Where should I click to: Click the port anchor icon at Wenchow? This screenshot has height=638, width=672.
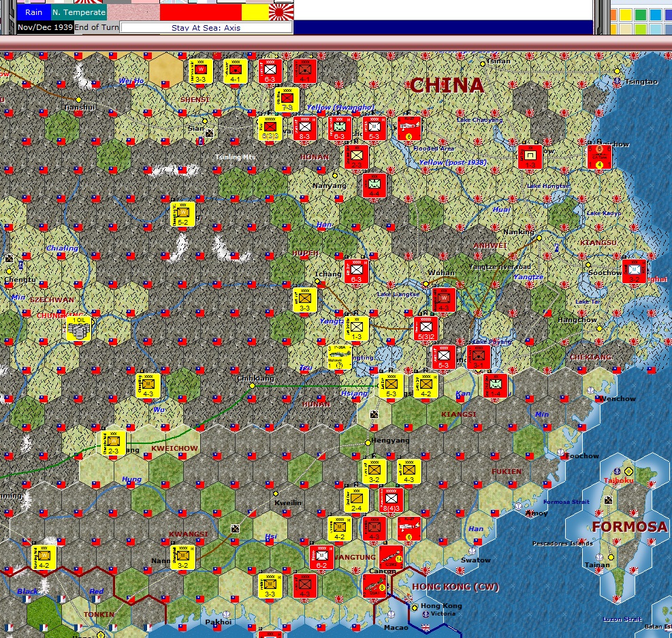point(590,390)
